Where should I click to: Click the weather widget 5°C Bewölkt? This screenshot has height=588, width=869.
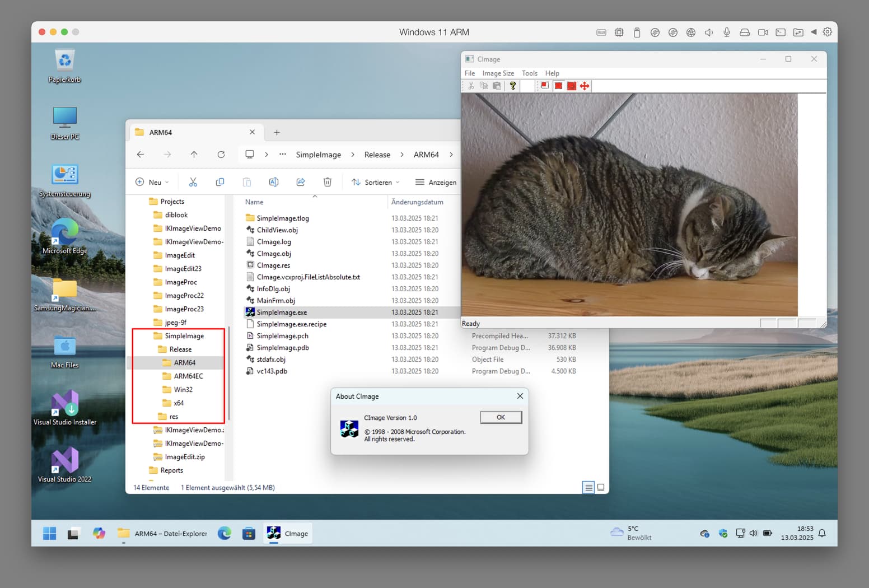[x=631, y=533]
